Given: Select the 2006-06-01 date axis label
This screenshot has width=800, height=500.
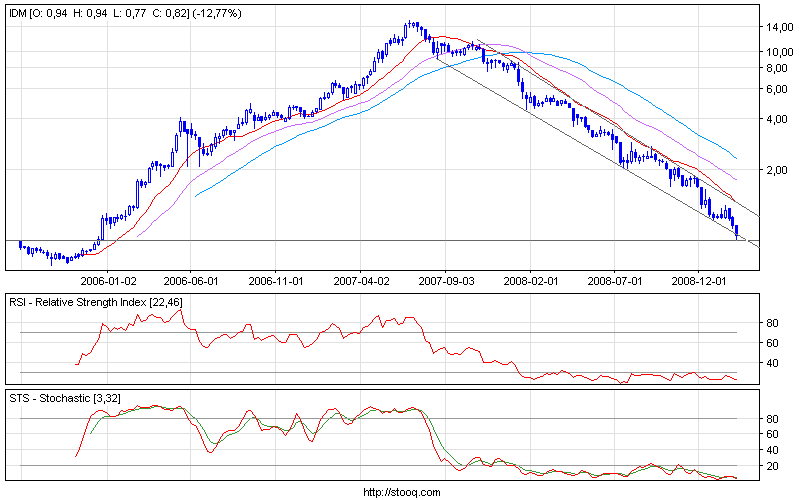Looking at the screenshot, I should [191, 283].
